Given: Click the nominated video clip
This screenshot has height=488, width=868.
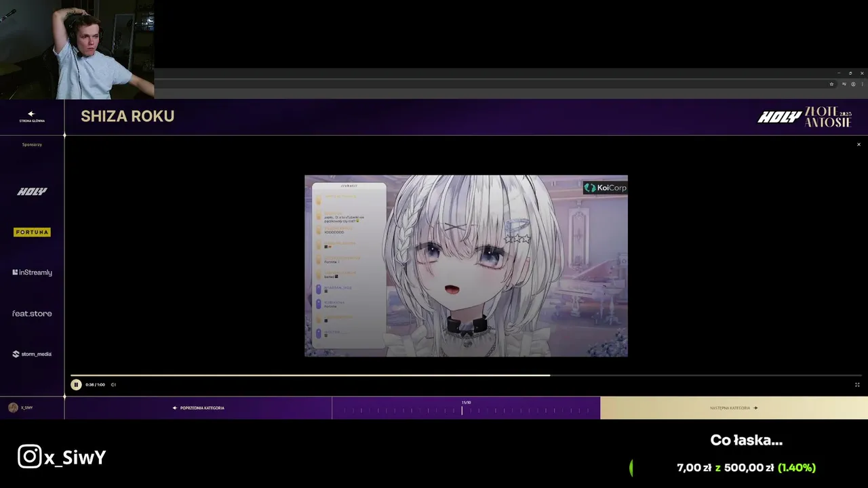Looking at the screenshot, I should pyautogui.click(x=466, y=266).
